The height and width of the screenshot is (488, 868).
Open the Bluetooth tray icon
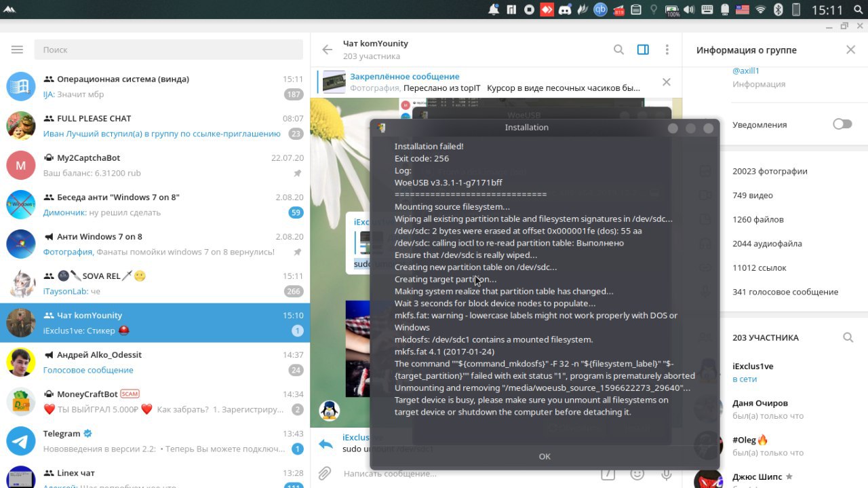778,10
